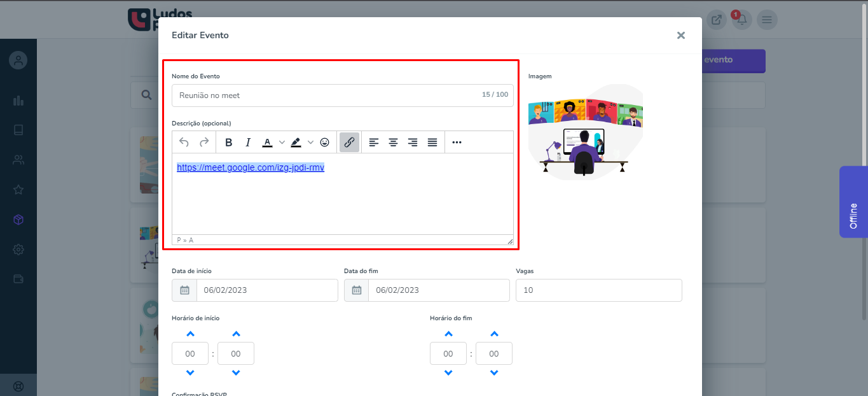Increase end time minutes with up arrow
Screen dimensions: 868x396
pos(494,334)
